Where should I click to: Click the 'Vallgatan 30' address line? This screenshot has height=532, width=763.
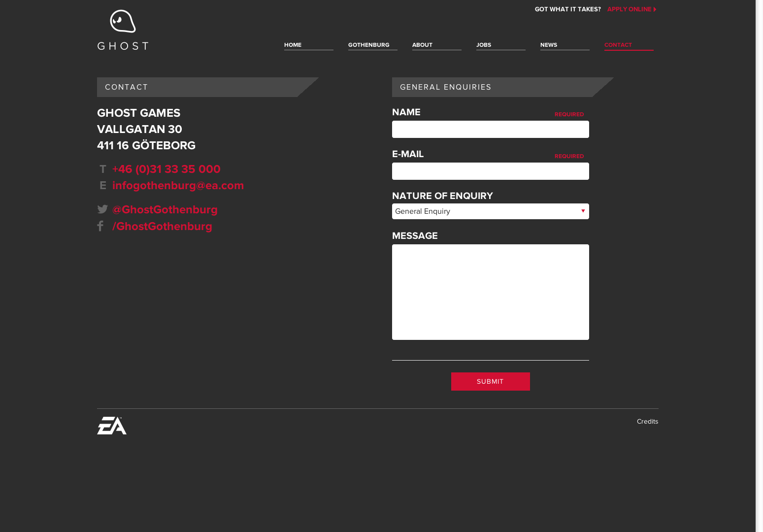[x=139, y=129]
